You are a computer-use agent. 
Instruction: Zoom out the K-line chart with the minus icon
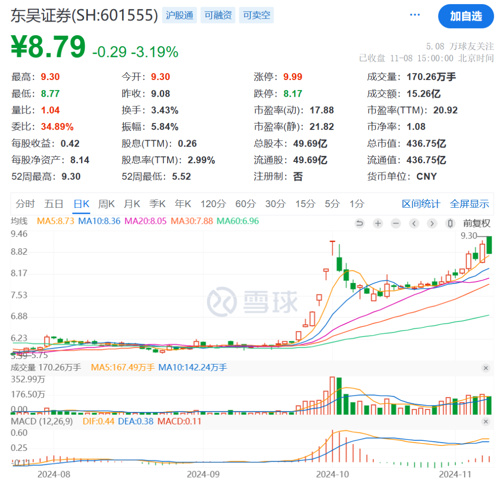tap(396, 223)
